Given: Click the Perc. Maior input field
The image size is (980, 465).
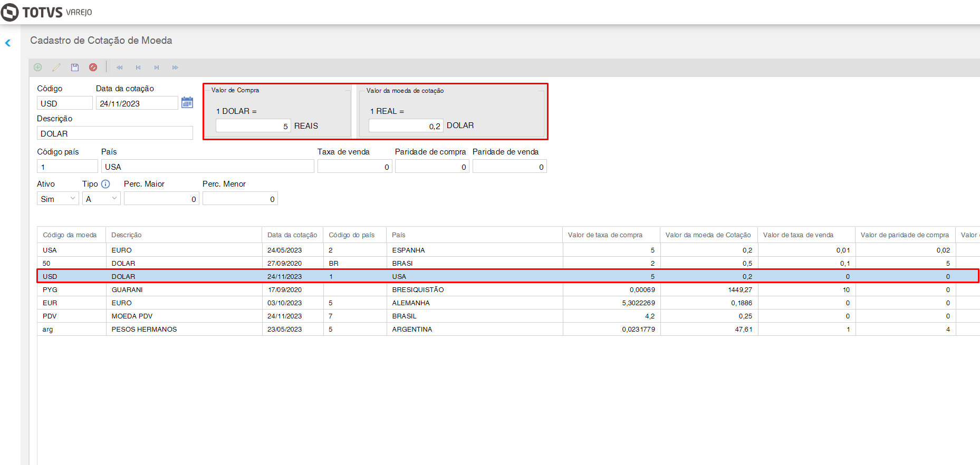Looking at the screenshot, I should (x=161, y=199).
